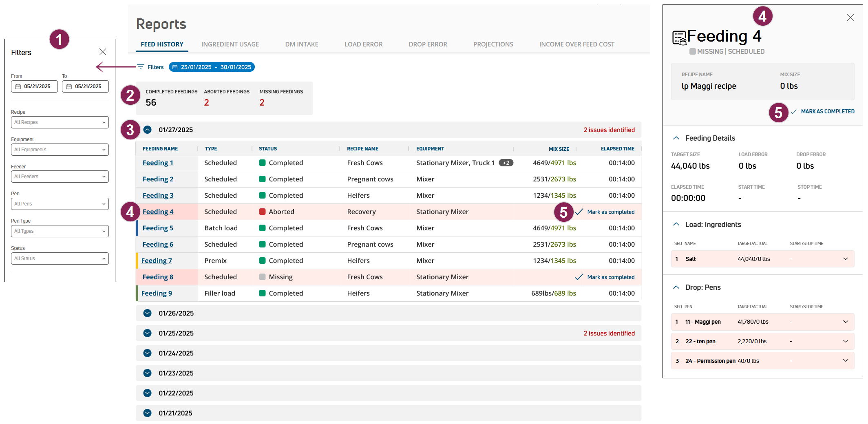Click the red Aborted status indicator for Feeding 4
The height and width of the screenshot is (424, 868).
[x=263, y=212]
